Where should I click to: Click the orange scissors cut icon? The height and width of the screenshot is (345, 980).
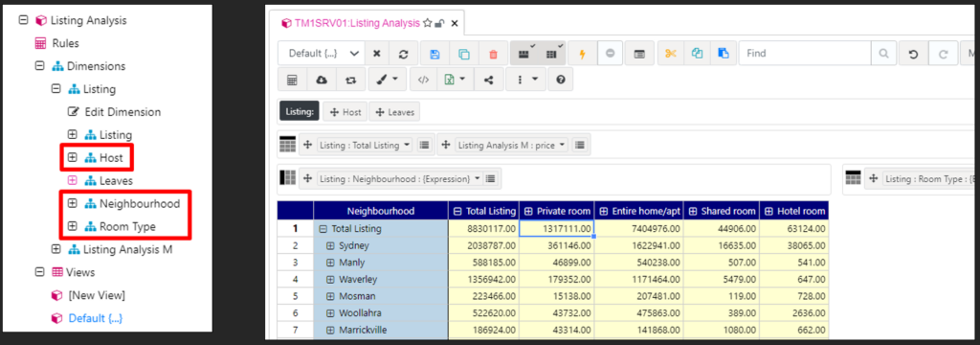click(x=671, y=54)
